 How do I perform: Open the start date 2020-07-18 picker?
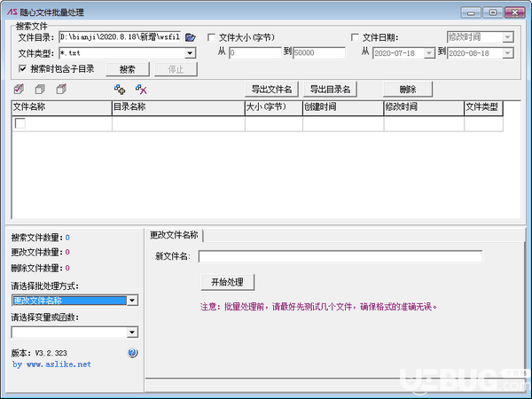click(429, 53)
